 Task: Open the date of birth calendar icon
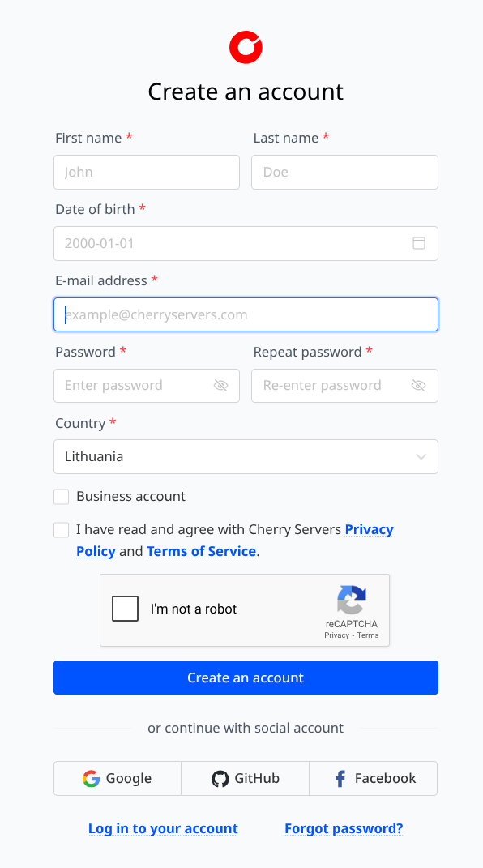[419, 243]
